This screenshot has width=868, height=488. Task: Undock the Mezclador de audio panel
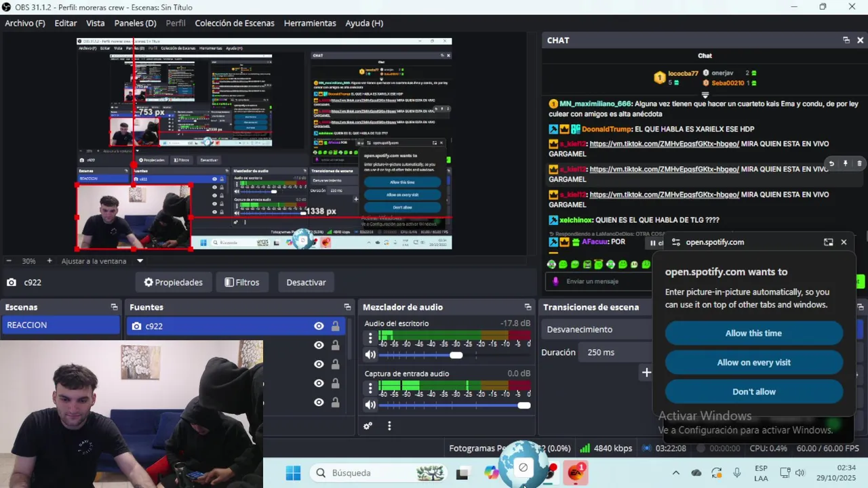(528, 307)
